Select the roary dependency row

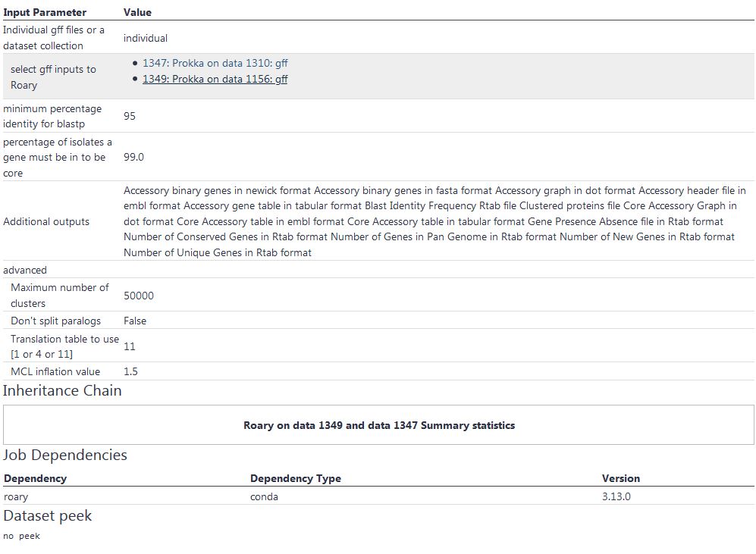pyautogui.click(x=14, y=496)
